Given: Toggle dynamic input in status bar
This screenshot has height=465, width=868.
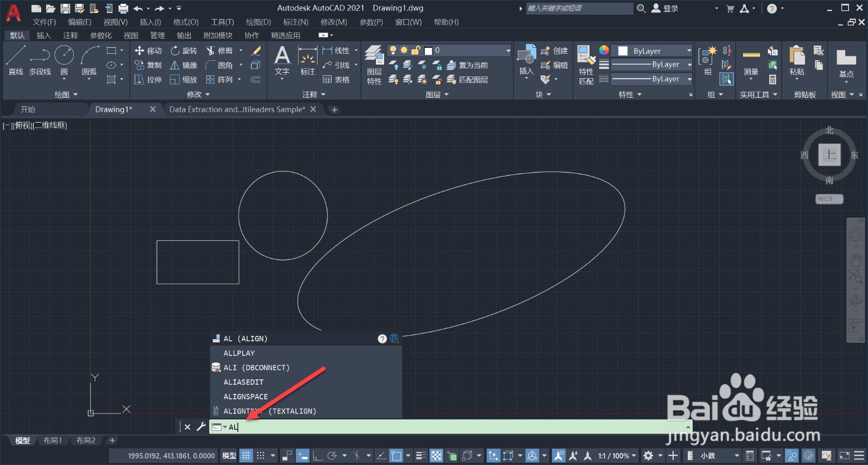Looking at the screenshot, I should click(x=303, y=456).
